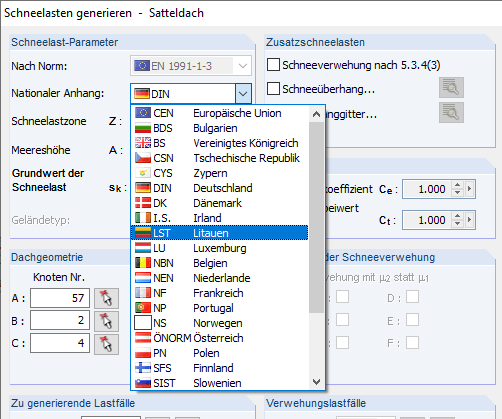
Task: Open Schneeüberhang details magnifier button
Action: pyautogui.click(x=451, y=87)
